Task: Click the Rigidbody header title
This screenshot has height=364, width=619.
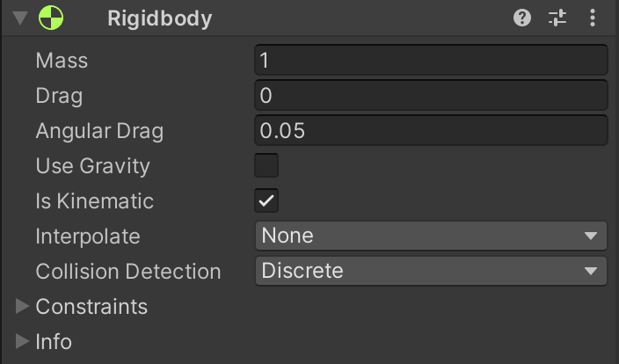Action: (x=159, y=18)
